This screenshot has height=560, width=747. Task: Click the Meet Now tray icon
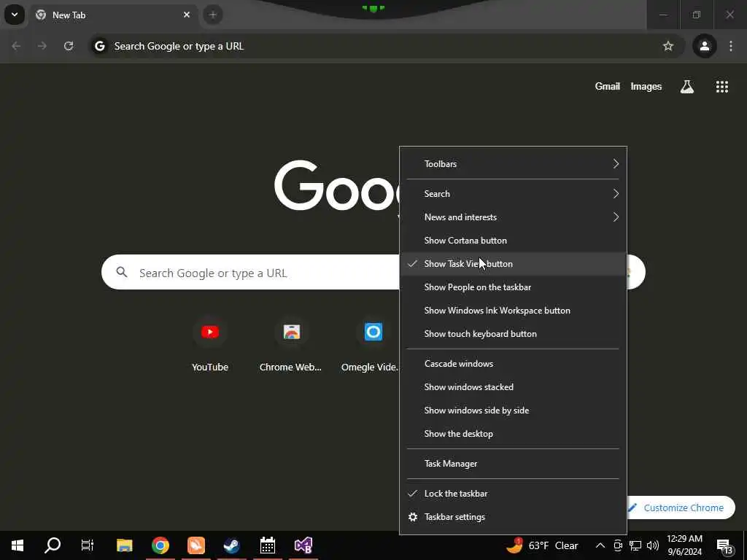(x=618, y=545)
